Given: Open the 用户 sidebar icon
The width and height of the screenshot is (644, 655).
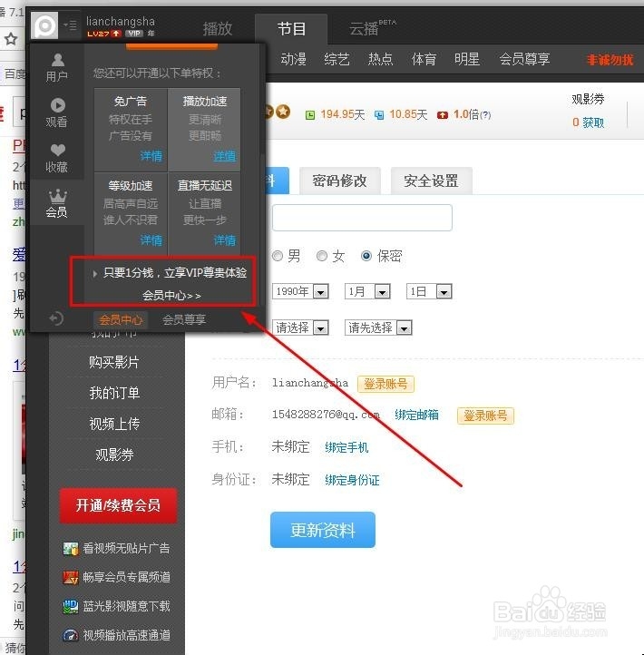Looking at the screenshot, I should pyautogui.click(x=57, y=67).
